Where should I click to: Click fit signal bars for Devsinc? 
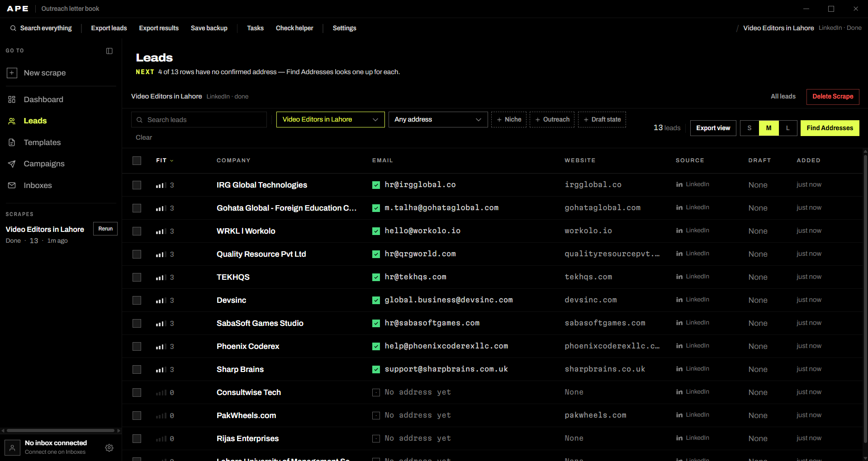[161, 301]
